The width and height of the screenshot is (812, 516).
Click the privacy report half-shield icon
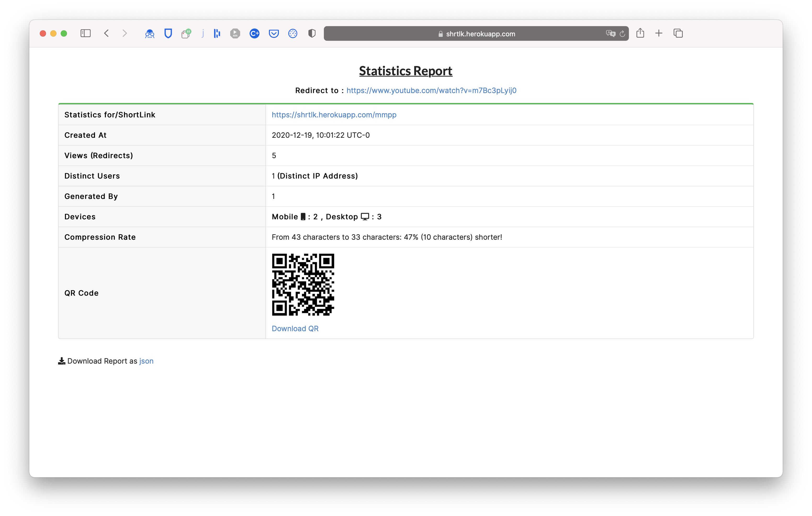pos(312,33)
